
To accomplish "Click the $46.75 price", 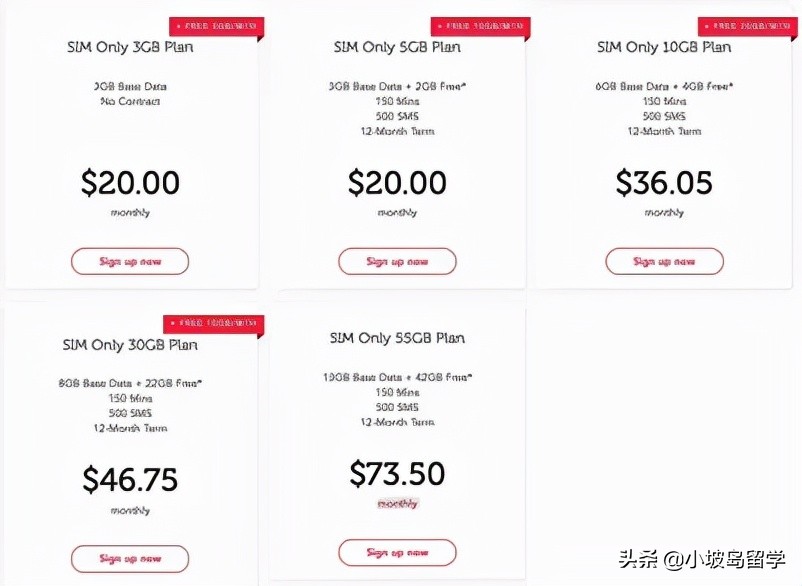I will pyautogui.click(x=130, y=480).
